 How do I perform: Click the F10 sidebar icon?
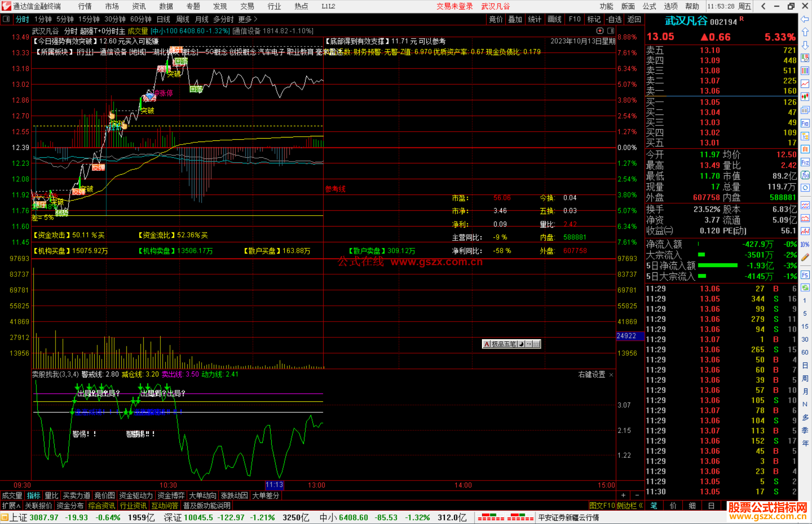805,123
